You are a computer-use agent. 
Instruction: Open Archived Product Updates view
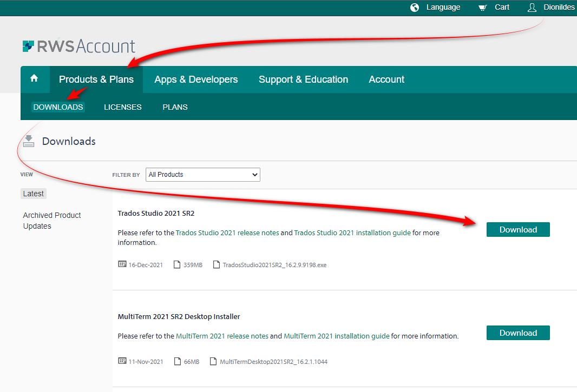pyautogui.click(x=51, y=221)
